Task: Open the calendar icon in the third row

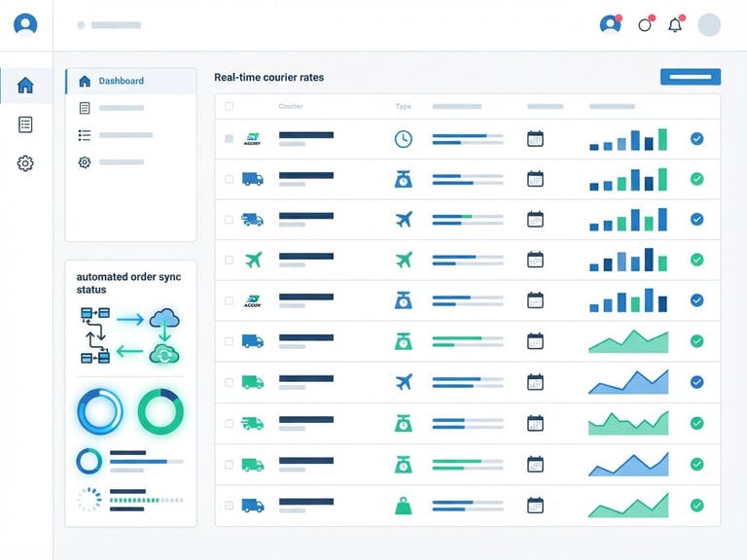Action: tap(536, 219)
